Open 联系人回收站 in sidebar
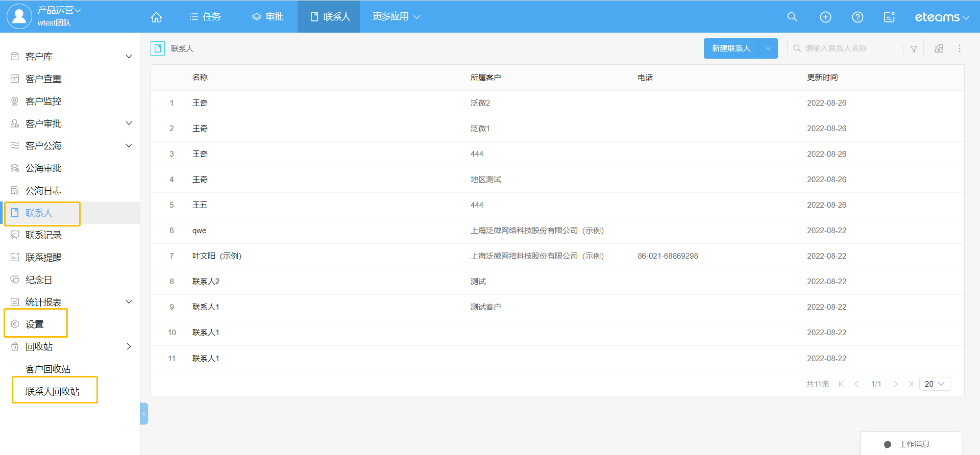The image size is (980, 455). pos(53,391)
